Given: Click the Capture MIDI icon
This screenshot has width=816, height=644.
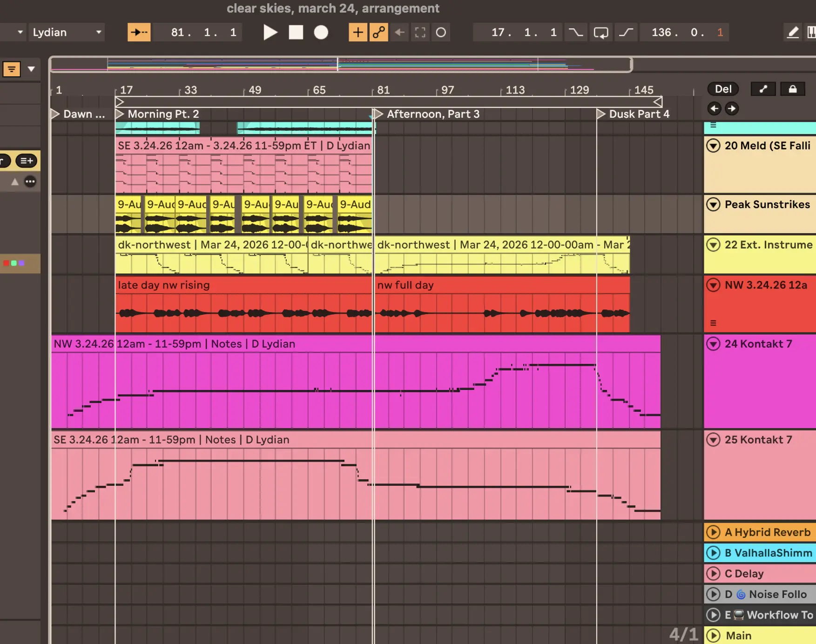Looking at the screenshot, I should pyautogui.click(x=420, y=33).
